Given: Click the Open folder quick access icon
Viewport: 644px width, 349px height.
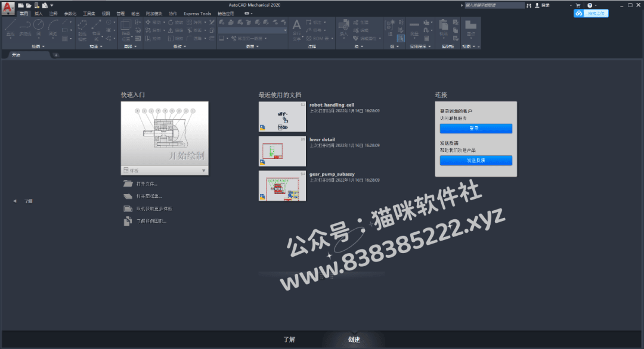Looking at the screenshot, I should 29,5.
